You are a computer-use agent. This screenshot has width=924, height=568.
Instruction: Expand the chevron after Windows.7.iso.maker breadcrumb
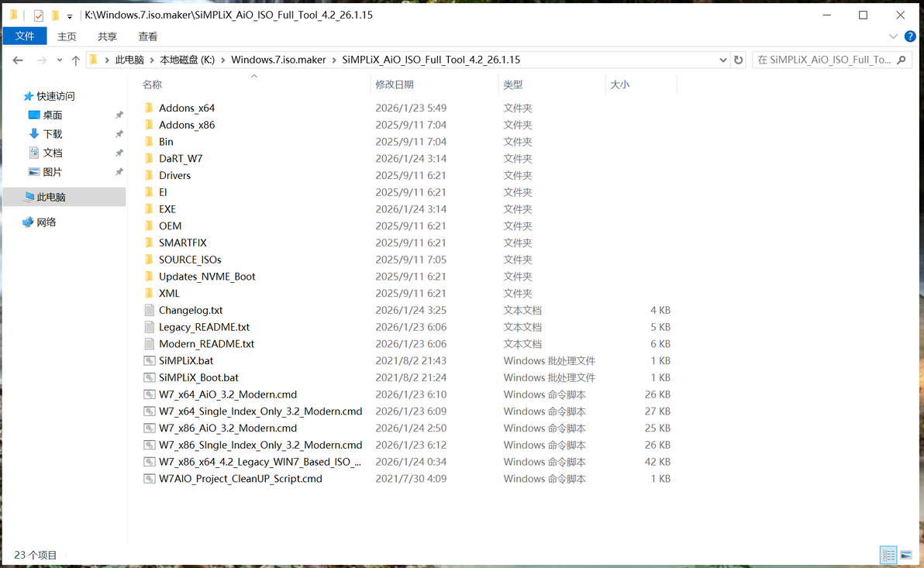pos(334,60)
